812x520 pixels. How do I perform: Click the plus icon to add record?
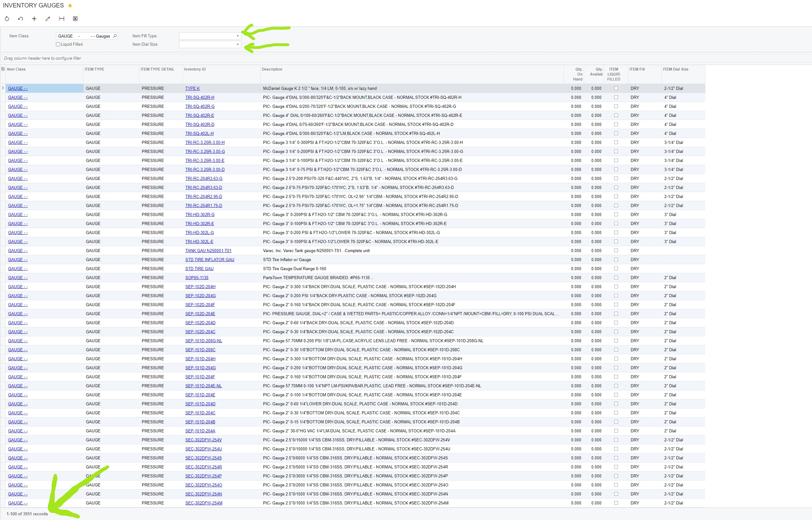coord(34,19)
